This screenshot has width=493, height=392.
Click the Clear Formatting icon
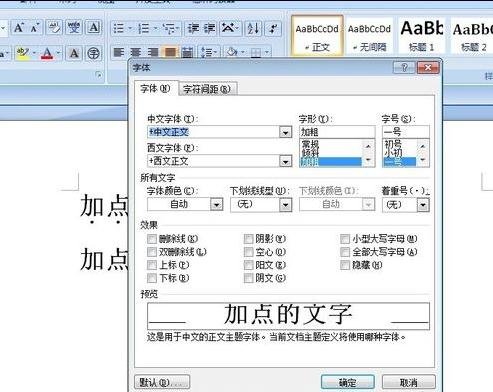pyautogui.click(x=54, y=28)
